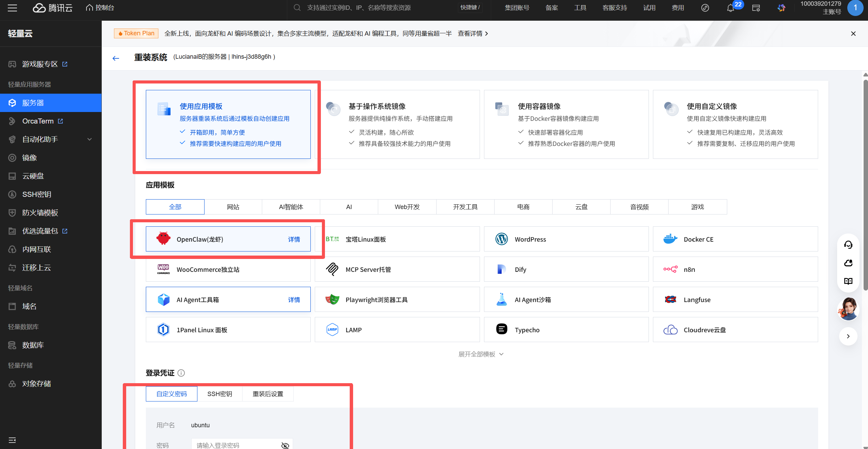This screenshot has height=449, width=868.
Task: Click 详情 link on OpenClaw template
Action: [x=294, y=239]
